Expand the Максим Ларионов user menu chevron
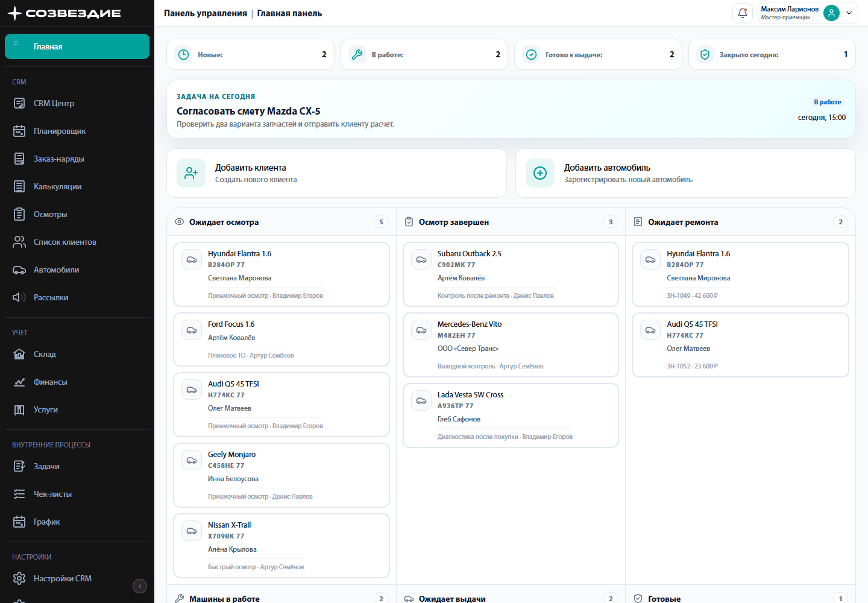The image size is (868, 603). point(849,13)
